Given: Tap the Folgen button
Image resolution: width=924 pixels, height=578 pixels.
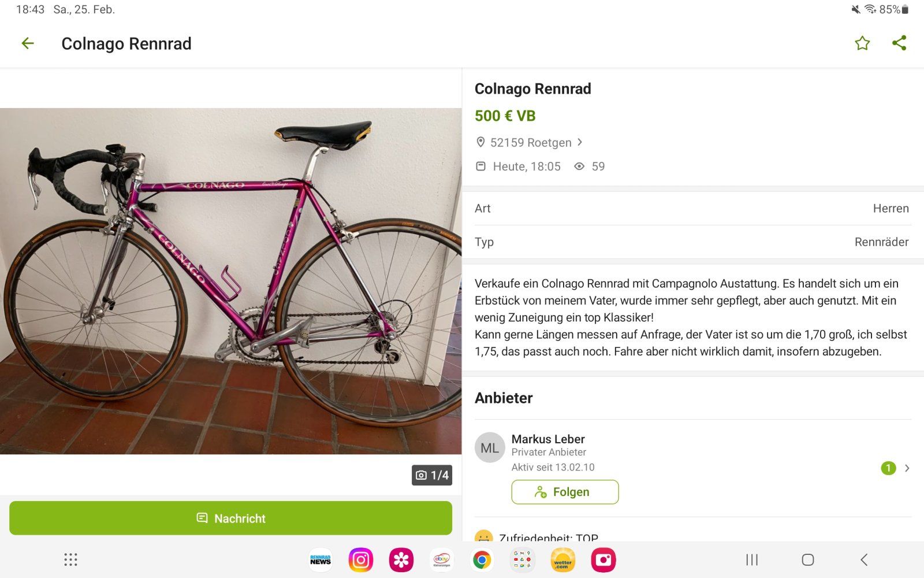Looking at the screenshot, I should tap(565, 492).
